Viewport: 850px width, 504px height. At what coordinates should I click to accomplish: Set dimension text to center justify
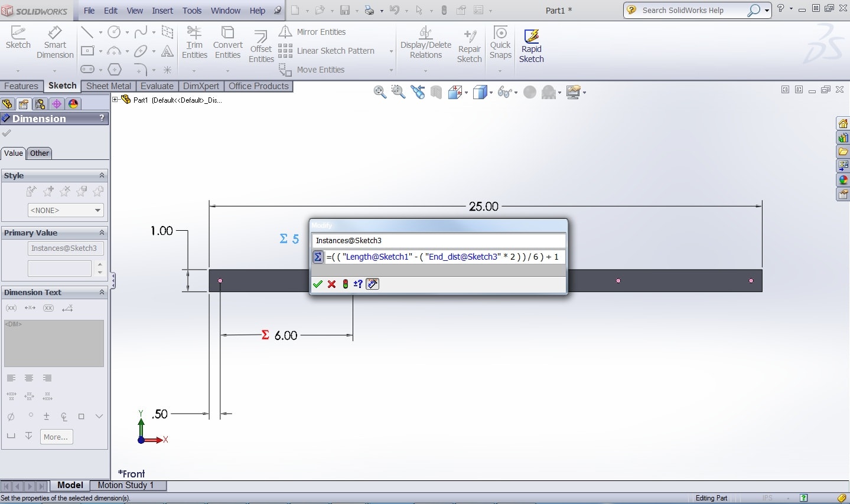[x=29, y=378]
